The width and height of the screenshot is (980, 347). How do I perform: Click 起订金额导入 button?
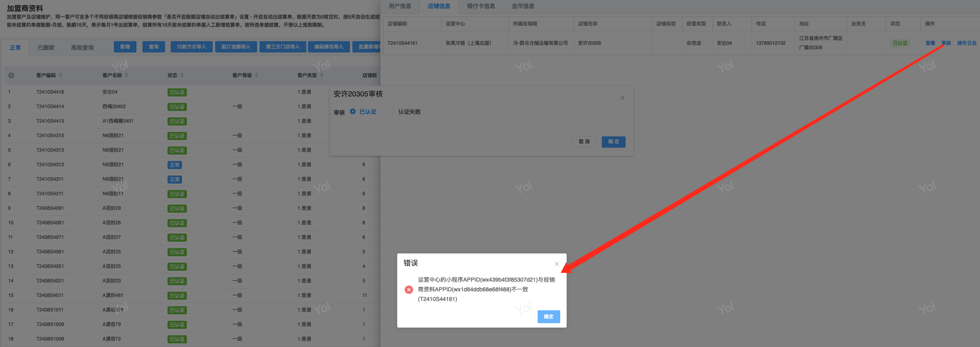pos(236,47)
